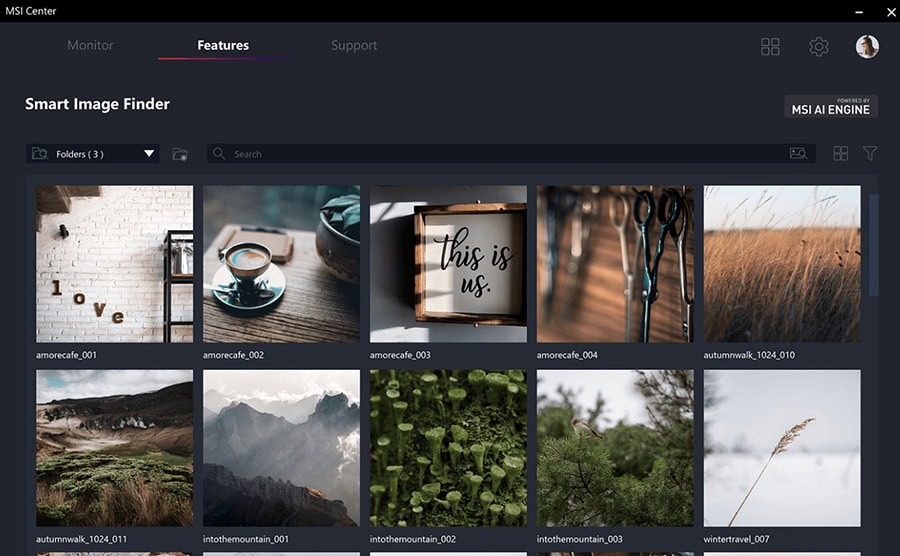Image resolution: width=900 pixels, height=556 pixels.
Task: Open amorecafe_002 coffee cup thumbnail
Action: tap(281, 264)
